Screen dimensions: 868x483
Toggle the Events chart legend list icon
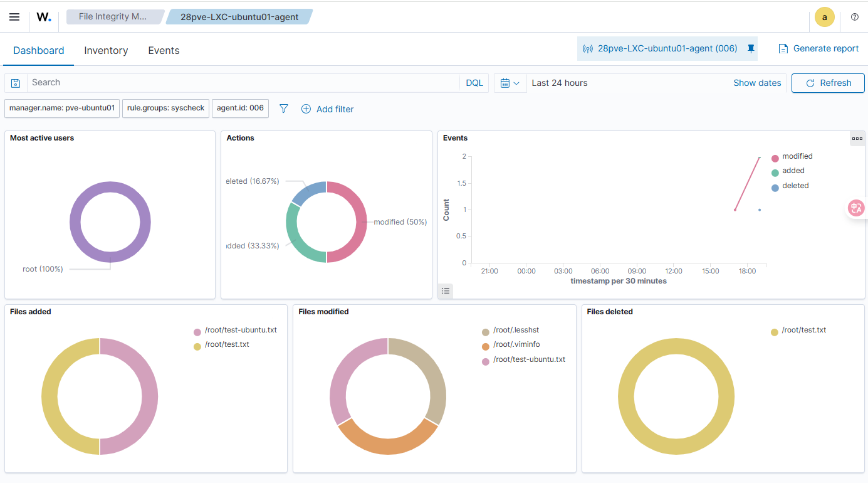[446, 290]
